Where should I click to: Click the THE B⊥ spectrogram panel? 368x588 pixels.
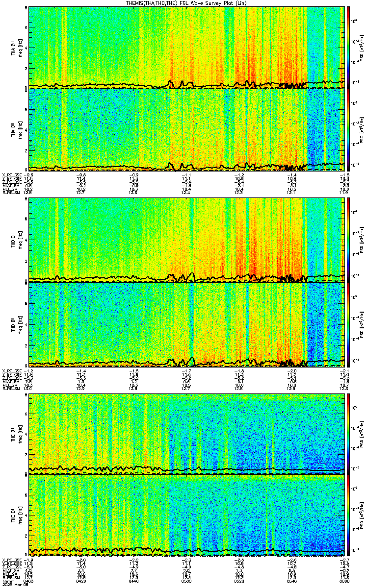click(186, 435)
